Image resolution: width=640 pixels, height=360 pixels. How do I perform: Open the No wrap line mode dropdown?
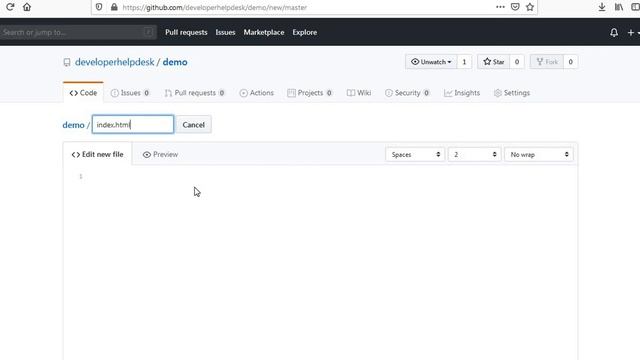[x=539, y=154]
